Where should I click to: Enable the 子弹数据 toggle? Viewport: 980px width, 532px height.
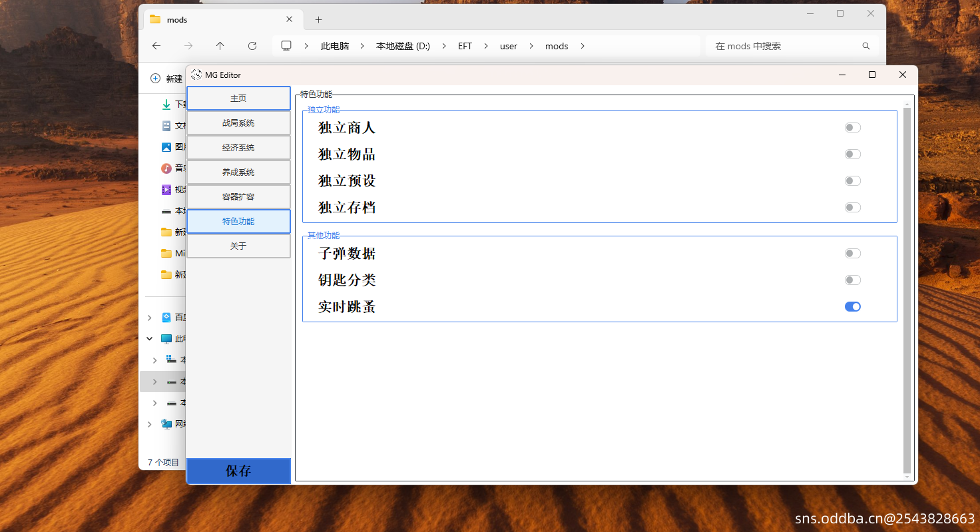pos(853,254)
